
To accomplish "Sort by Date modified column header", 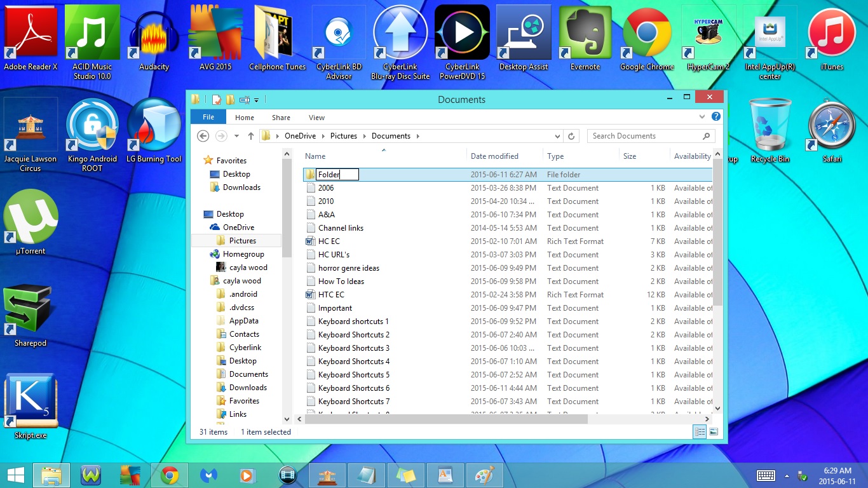I will tap(504, 156).
